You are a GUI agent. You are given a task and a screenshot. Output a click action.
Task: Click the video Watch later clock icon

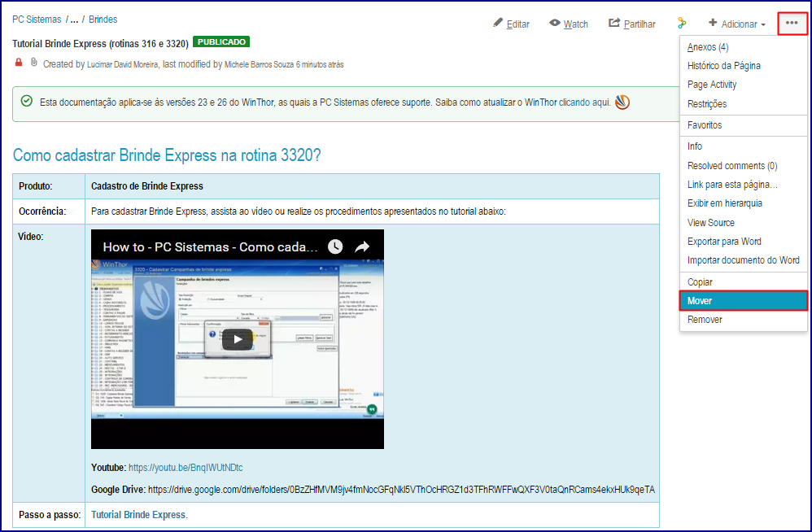pyautogui.click(x=335, y=246)
